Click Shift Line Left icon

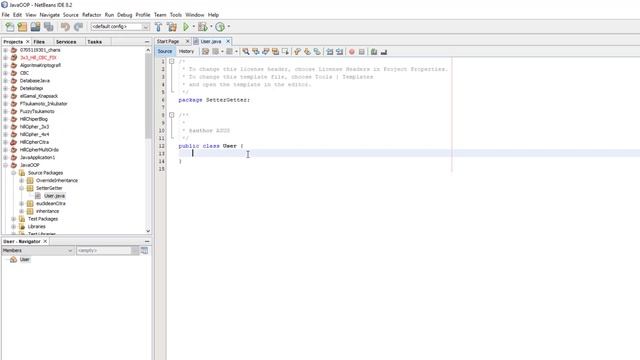pyautogui.click(x=329, y=51)
